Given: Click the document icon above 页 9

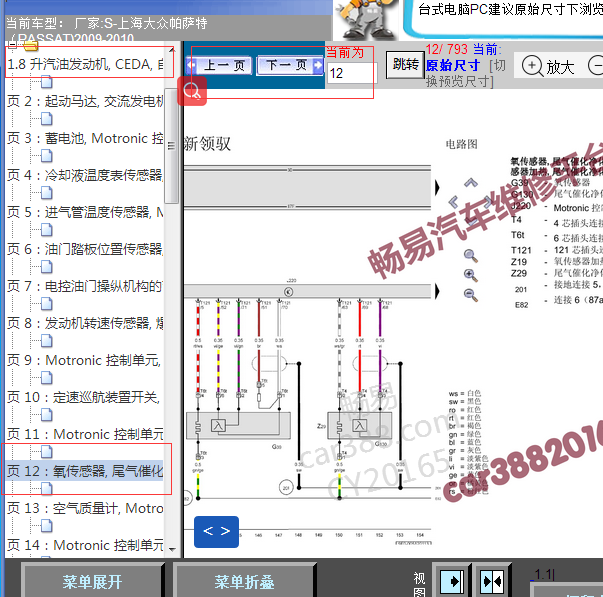Looking at the screenshot, I should point(47,341).
